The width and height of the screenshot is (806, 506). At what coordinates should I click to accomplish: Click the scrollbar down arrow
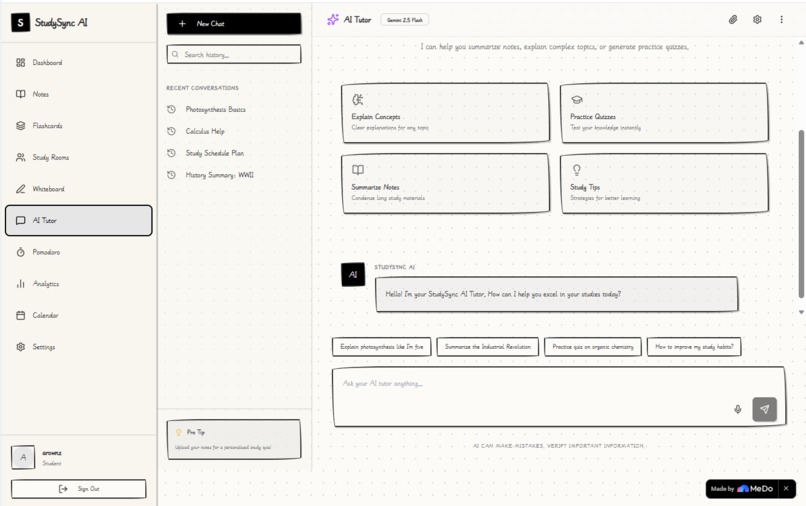801,312
